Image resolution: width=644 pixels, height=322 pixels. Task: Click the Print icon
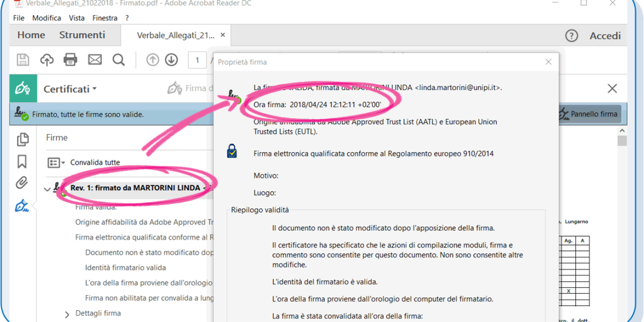(71, 60)
